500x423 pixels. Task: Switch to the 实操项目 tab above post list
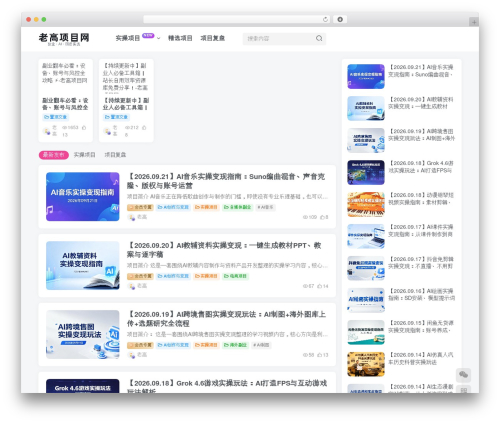coord(84,155)
